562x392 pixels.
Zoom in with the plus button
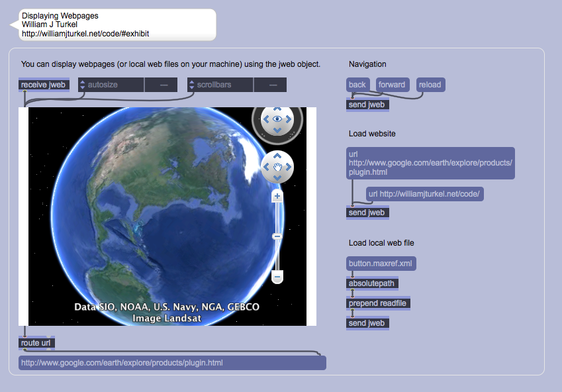click(x=277, y=197)
